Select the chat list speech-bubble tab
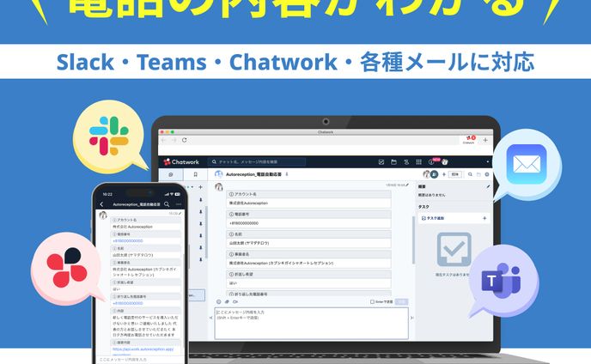Viewport: 591px width, 364px height. point(171,174)
